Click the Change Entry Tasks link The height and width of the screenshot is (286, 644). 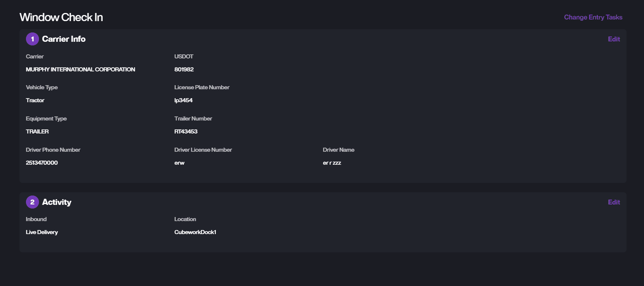point(593,17)
